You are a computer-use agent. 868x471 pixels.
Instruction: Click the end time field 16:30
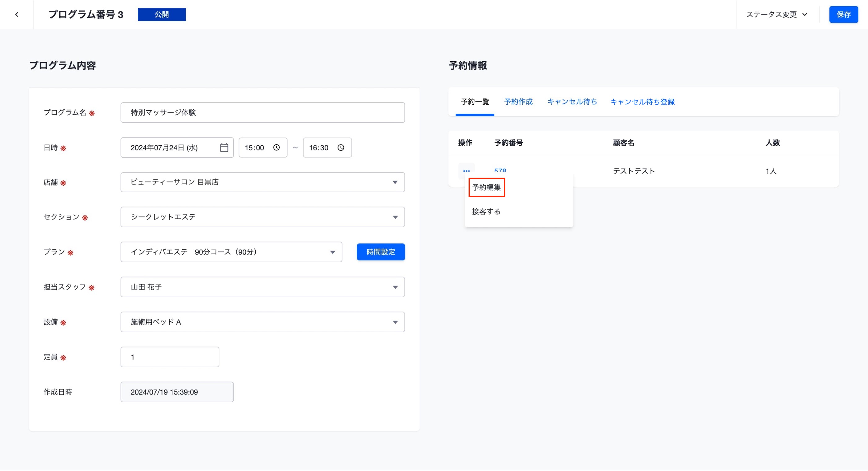[327, 148]
